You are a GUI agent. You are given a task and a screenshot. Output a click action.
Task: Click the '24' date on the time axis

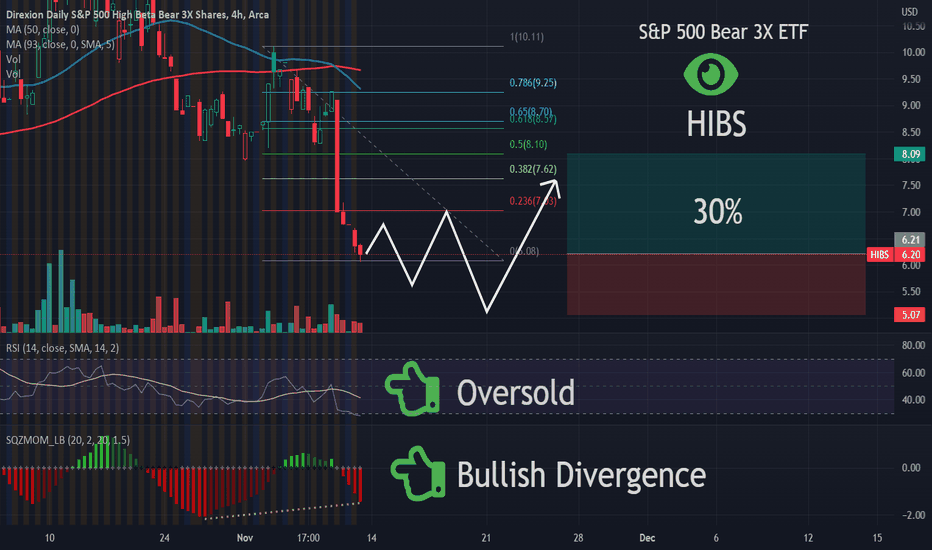coord(165,538)
